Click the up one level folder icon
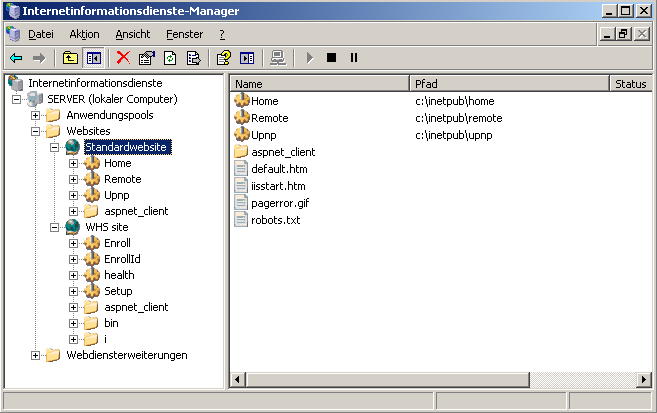 (70, 58)
